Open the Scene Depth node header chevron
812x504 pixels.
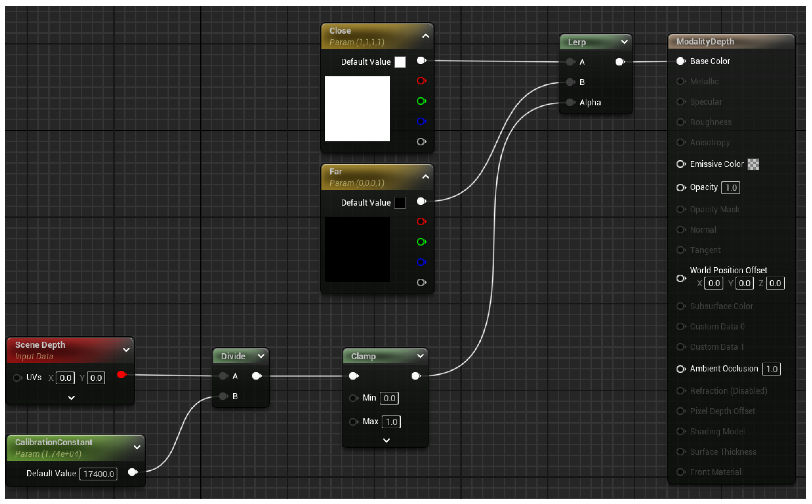(126, 350)
